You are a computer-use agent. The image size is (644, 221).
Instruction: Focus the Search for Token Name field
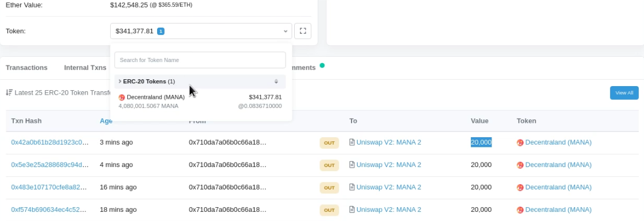[x=200, y=60]
